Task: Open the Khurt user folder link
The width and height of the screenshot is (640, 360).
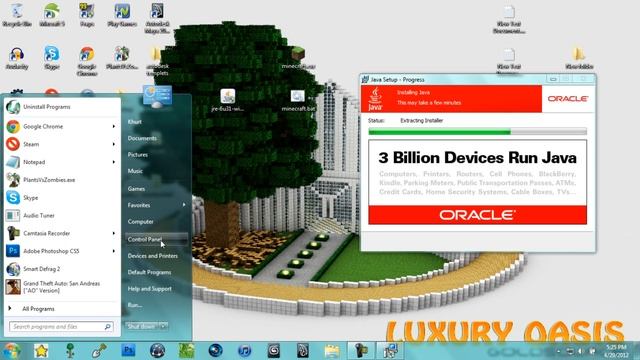Action: (x=134, y=122)
